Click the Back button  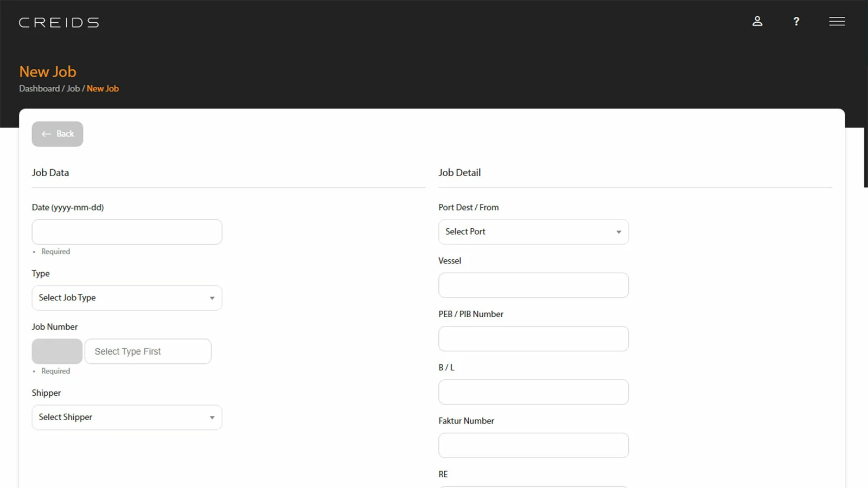58,134
